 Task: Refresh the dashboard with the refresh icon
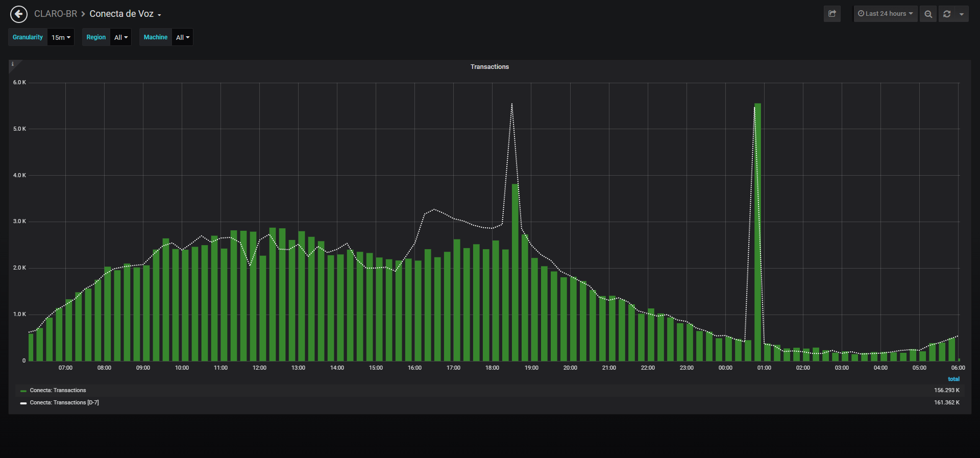pos(947,14)
